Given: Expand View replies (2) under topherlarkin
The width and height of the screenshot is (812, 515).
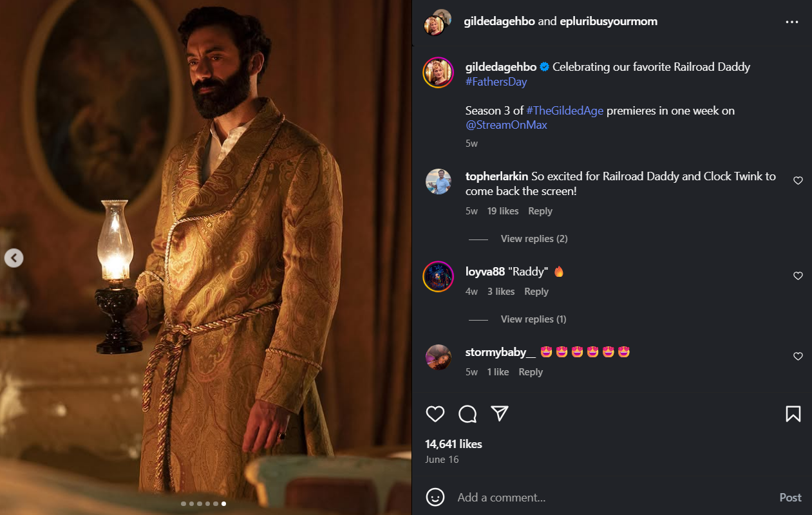Looking at the screenshot, I should tap(534, 239).
